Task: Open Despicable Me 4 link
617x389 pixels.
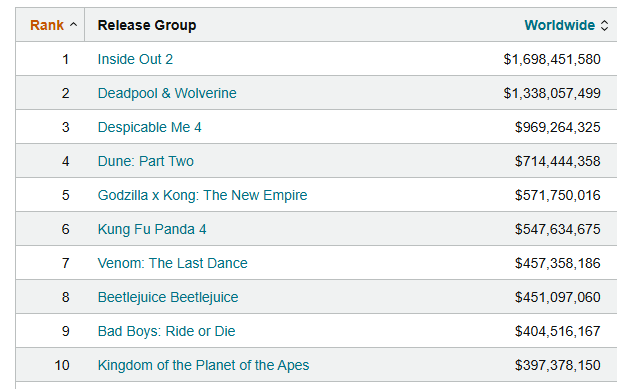Action: (149, 127)
